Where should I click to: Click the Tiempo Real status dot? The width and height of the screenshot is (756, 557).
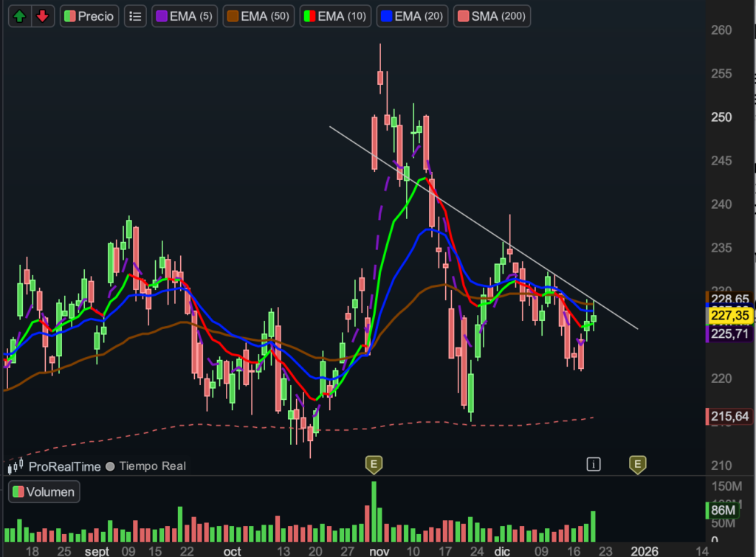point(110,466)
